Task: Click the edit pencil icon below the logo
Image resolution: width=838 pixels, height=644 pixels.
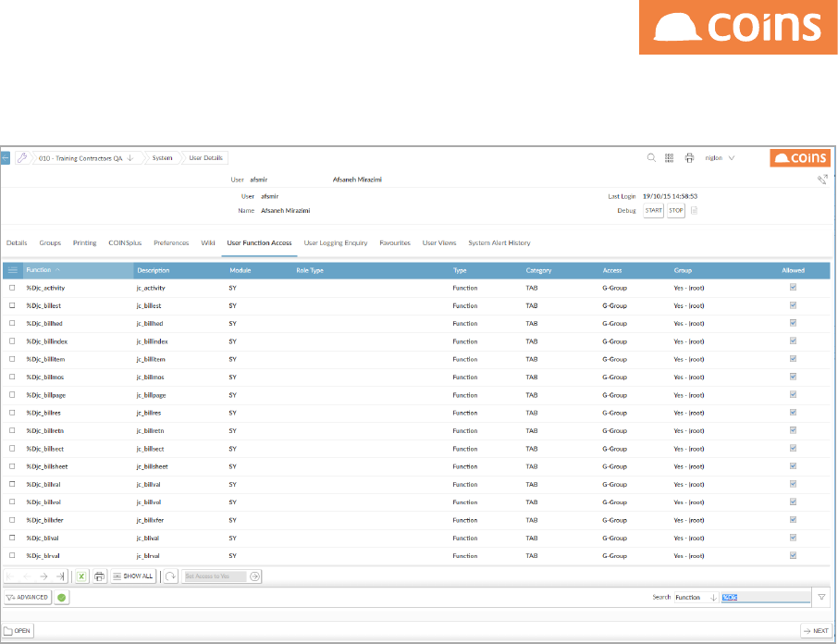Action: (x=822, y=179)
